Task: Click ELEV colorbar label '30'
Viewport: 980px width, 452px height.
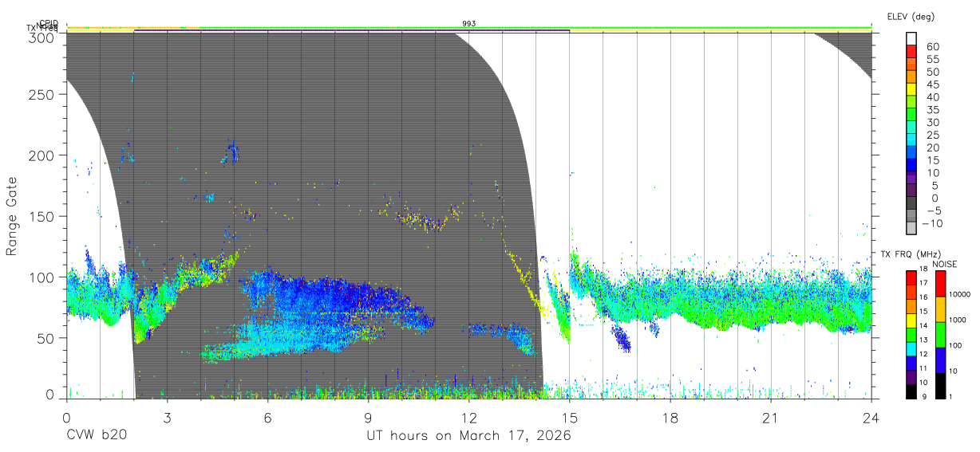Action: 933,122
